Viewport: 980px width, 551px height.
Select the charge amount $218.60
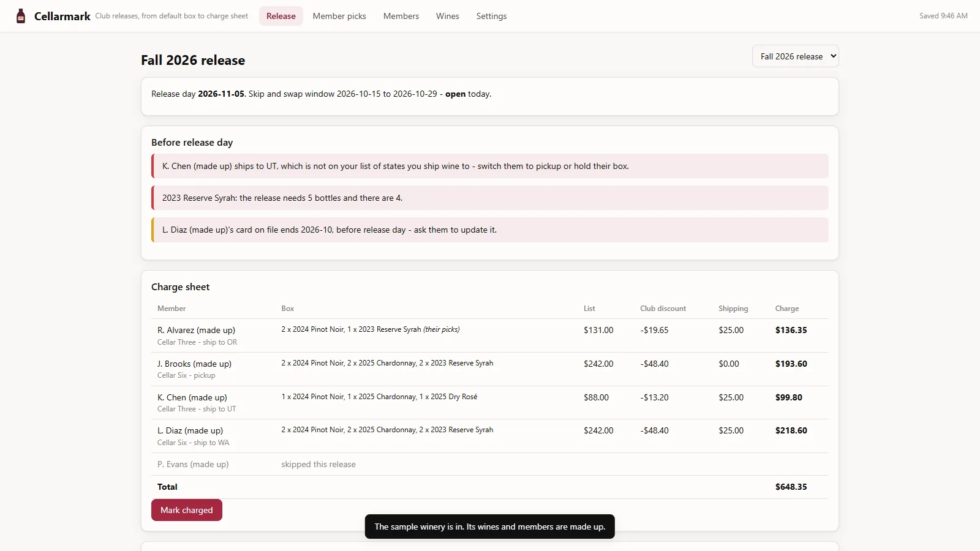click(791, 430)
